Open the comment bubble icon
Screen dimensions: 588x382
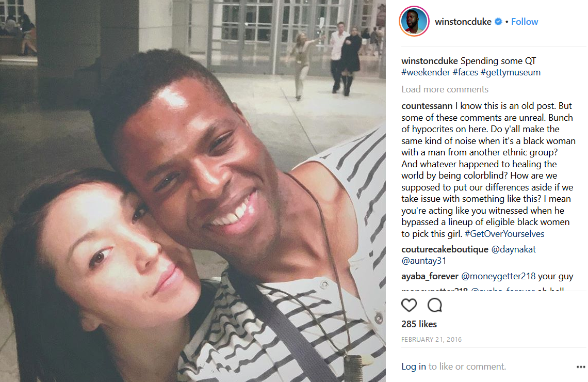tap(435, 305)
